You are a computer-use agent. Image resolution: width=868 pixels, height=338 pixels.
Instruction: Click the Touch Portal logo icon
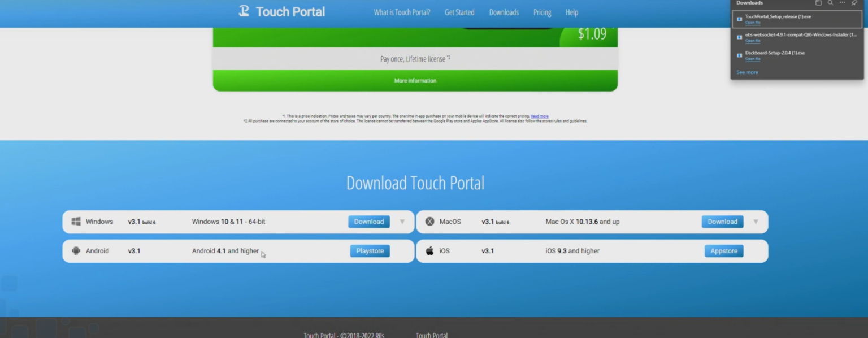244,11
